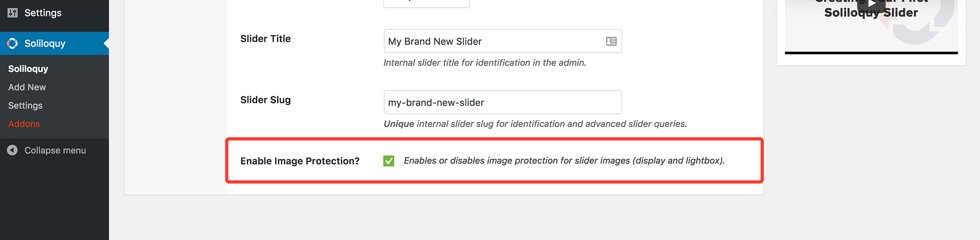The width and height of the screenshot is (980, 240).
Task: Click the Collapse menu arrow icon
Action: click(13, 150)
